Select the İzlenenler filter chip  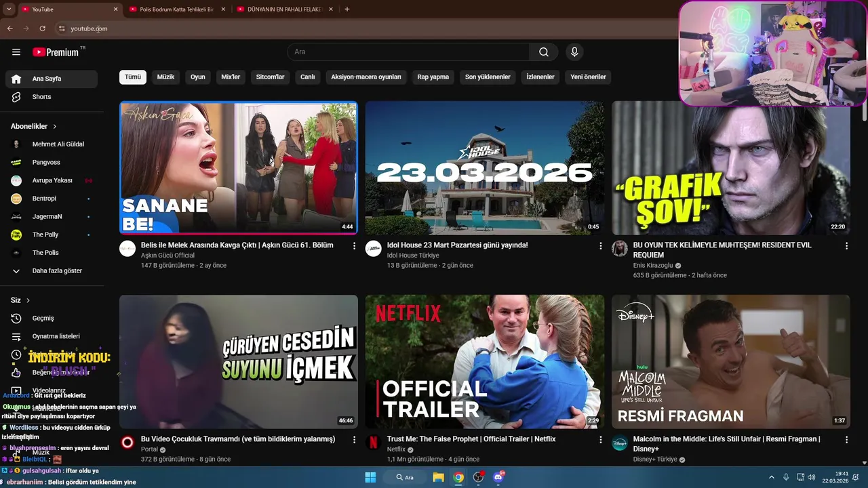coord(540,77)
